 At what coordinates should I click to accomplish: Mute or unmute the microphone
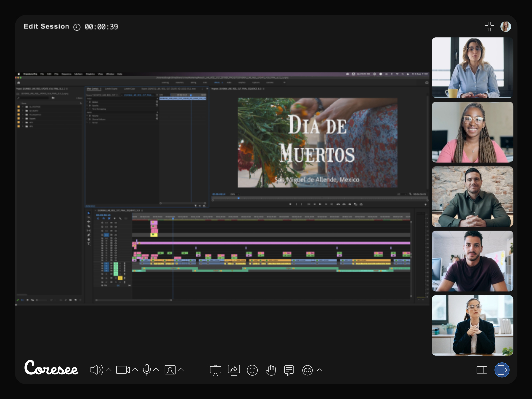[x=147, y=370]
